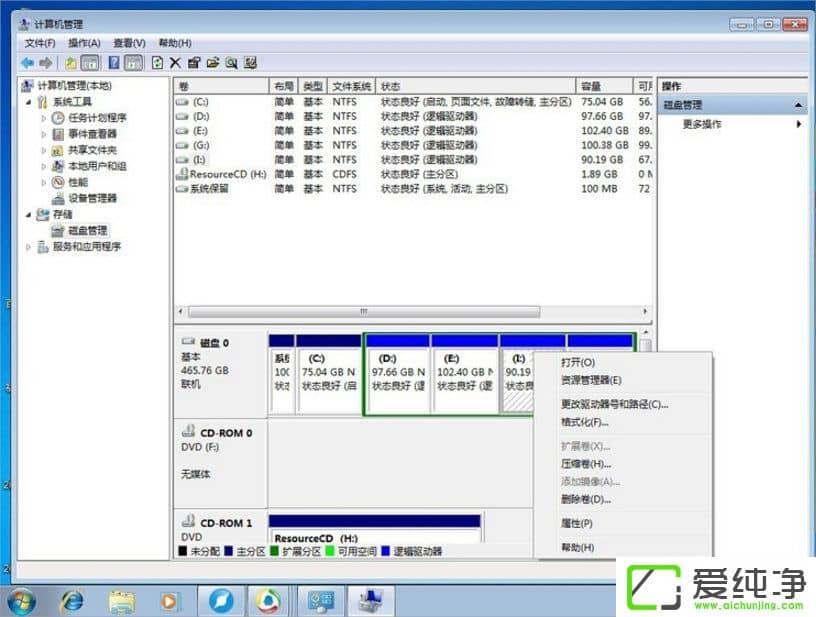Click the Windows Start orb
The width and height of the screenshot is (816, 617).
pos(21,599)
